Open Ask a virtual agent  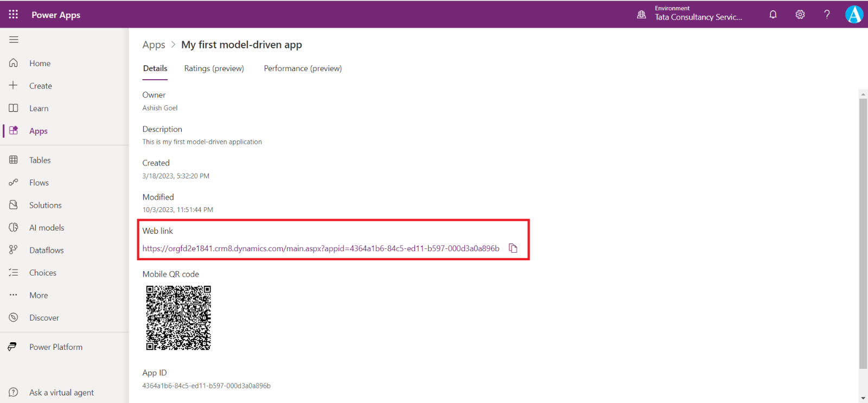tap(61, 393)
